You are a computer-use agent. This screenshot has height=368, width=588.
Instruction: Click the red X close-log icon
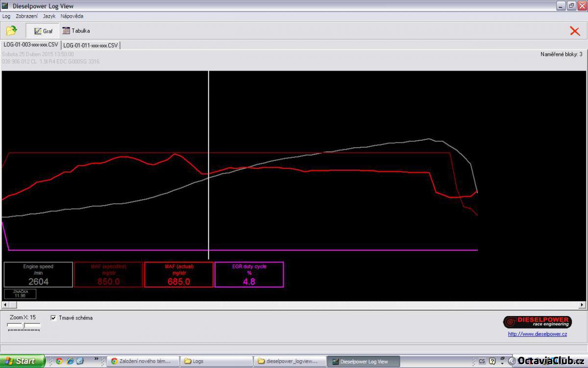click(x=574, y=31)
